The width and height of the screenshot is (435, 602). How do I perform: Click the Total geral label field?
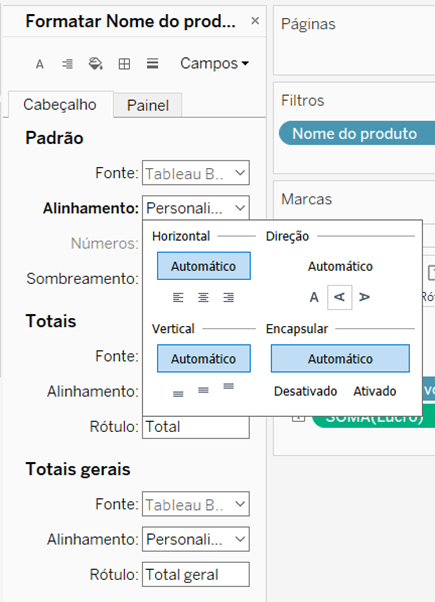click(196, 574)
